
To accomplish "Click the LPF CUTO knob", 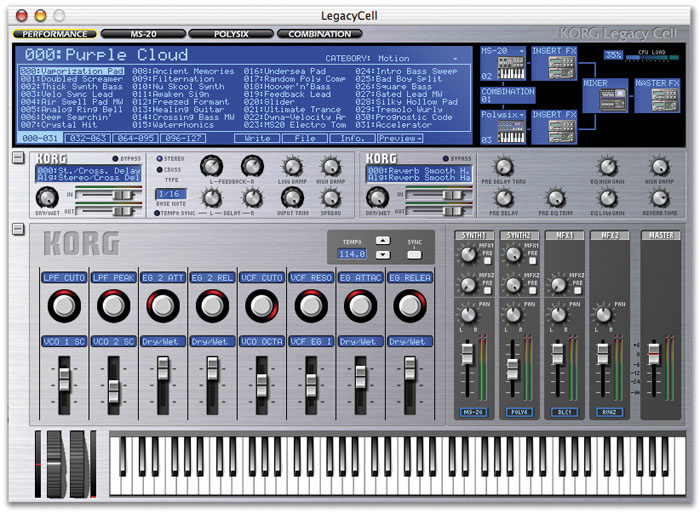I will [63, 306].
